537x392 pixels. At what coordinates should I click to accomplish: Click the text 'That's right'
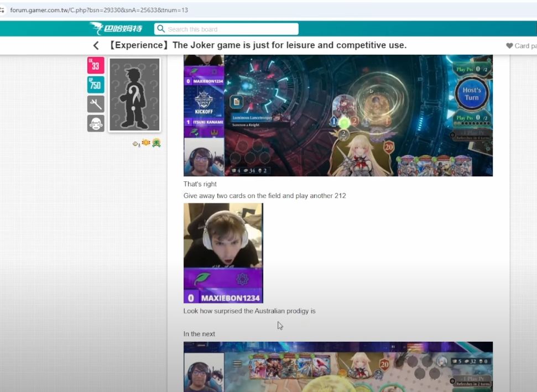click(x=200, y=184)
